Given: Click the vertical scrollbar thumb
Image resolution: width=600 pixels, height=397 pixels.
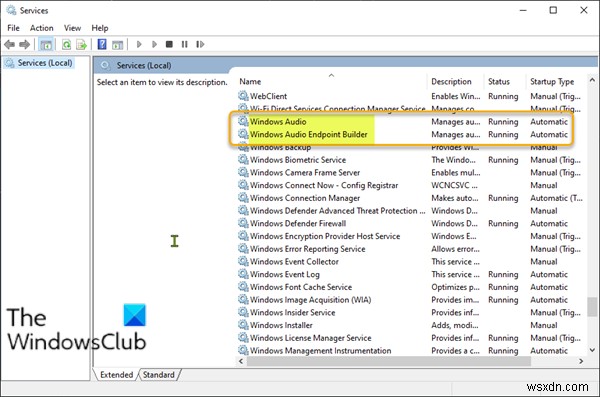Looking at the screenshot, I should click(592, 307).
